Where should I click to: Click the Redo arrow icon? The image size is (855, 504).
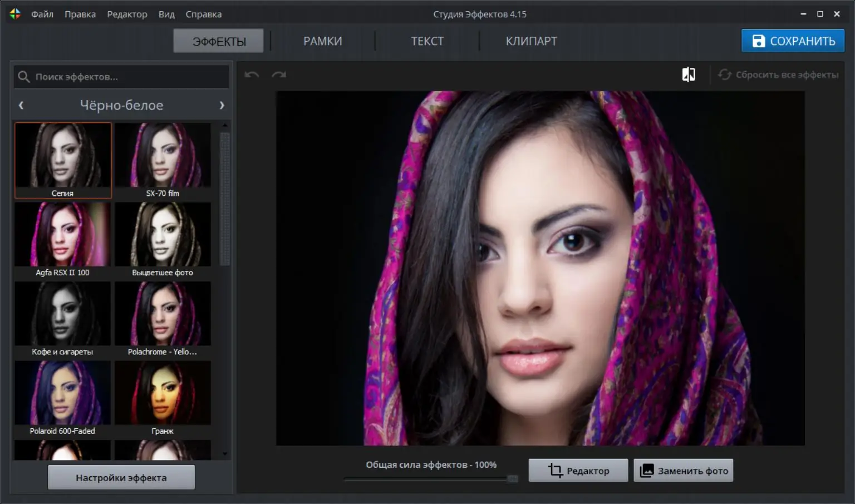[x=279, y=74]
